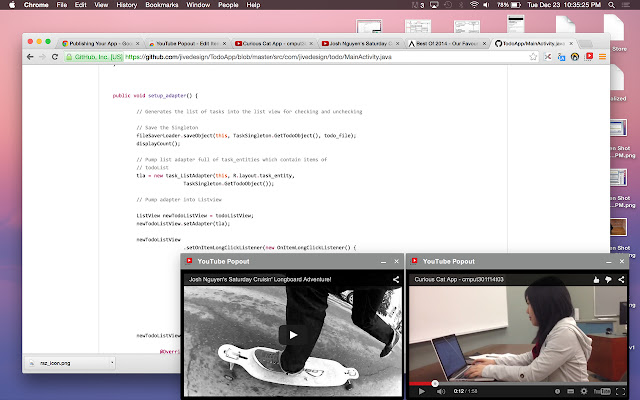Open Curious Cat video on YouTube logo
This screenshot has height=400, width=640.
click(602, 391)
